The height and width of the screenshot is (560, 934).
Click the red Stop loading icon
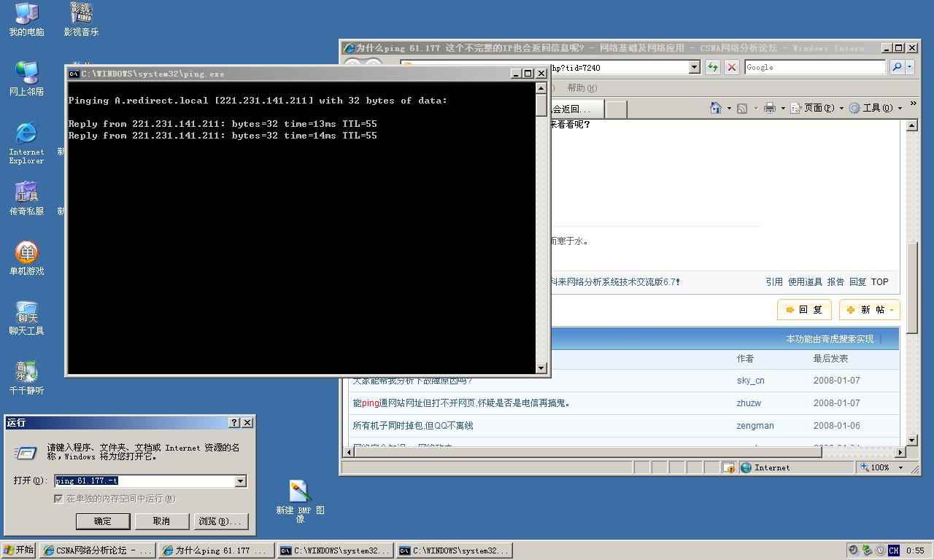[x=732, y=67]
